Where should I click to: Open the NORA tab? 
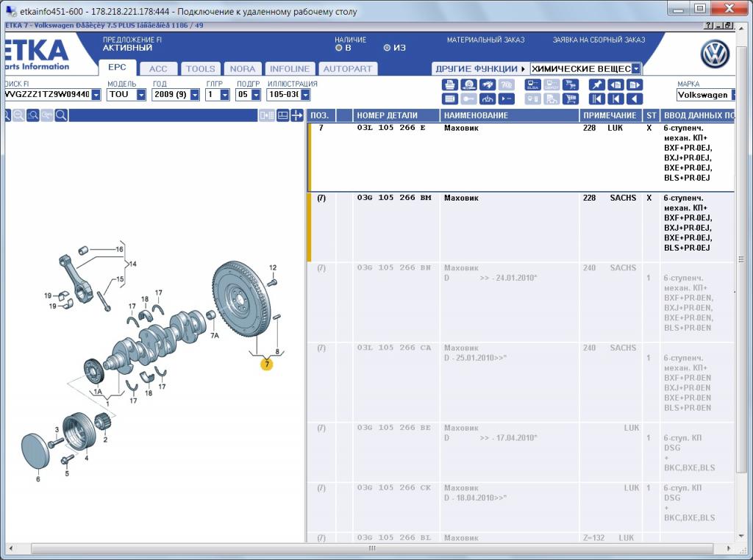pos(243,68)
